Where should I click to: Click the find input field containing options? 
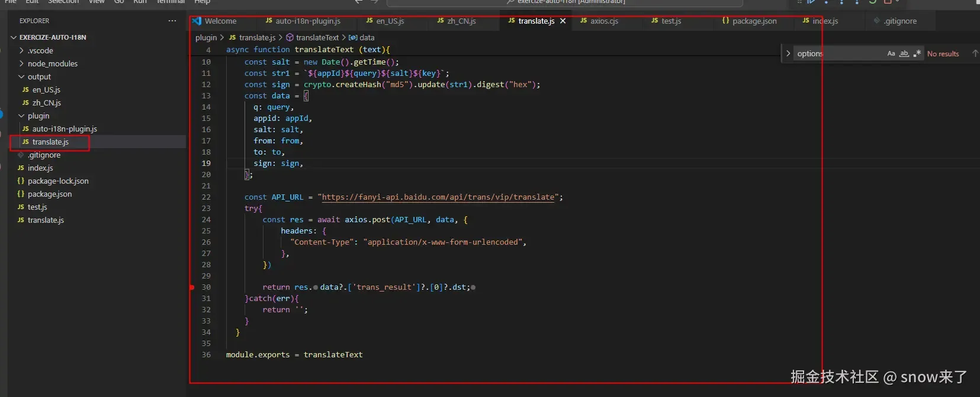click(x=839, y=53)
